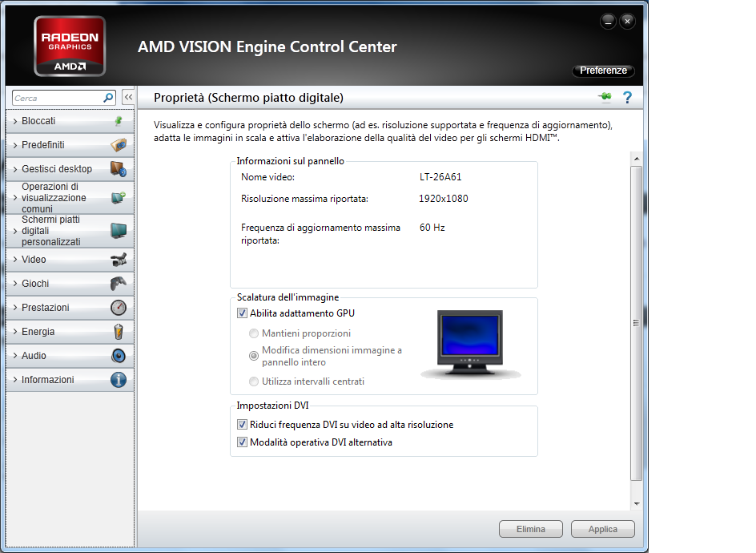
Task: Open help with the question mark icon
Action: [x=627, y=98]
